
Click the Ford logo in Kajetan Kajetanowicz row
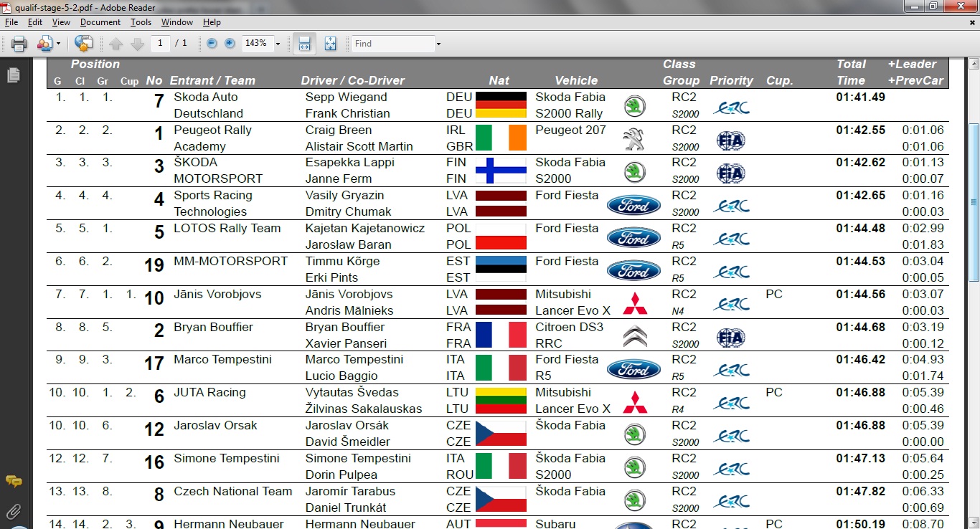click(634, 237)
